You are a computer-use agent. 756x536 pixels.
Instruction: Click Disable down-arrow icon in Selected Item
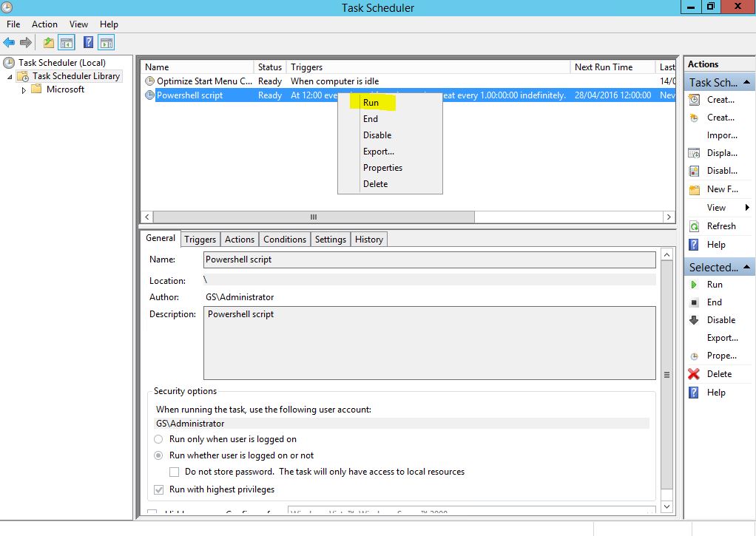click(695, 320)
